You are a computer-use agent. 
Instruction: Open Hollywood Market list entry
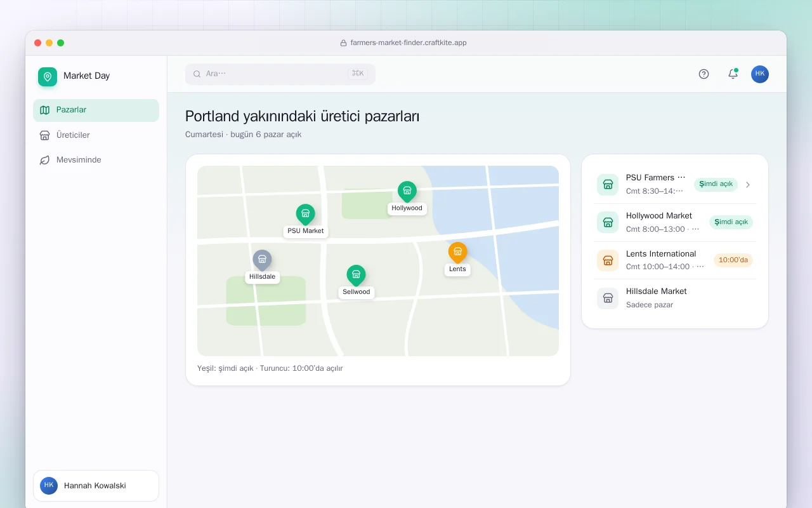coord(675,222)
